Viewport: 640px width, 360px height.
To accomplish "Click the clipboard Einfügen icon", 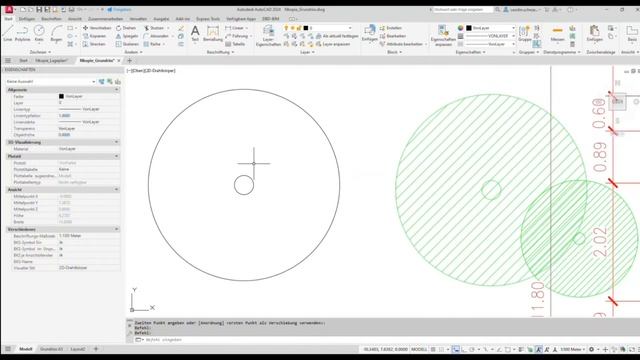I will click(x=594, y=33).
